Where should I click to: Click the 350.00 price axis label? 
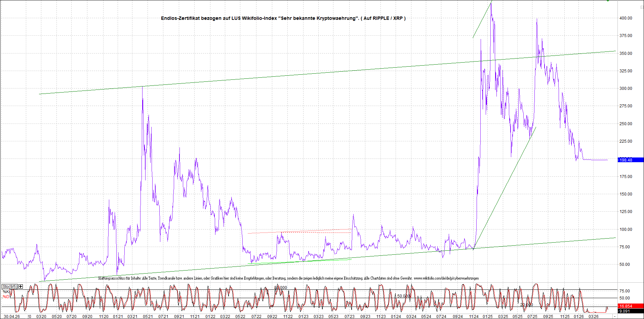tap(626, 54)
